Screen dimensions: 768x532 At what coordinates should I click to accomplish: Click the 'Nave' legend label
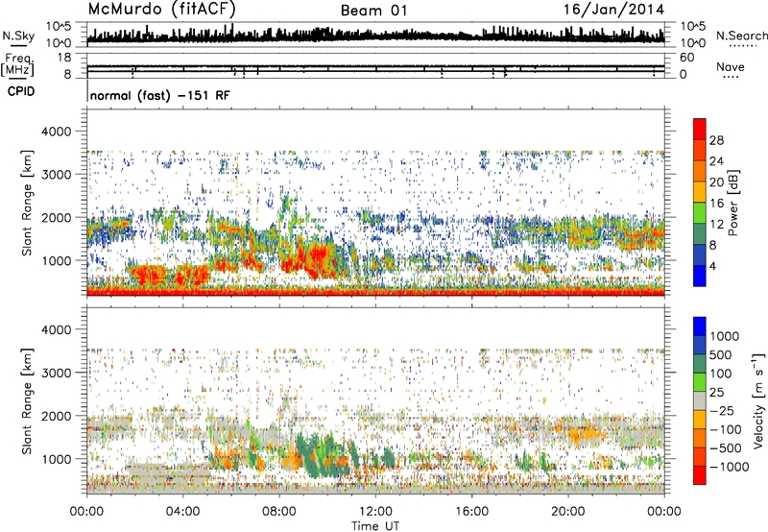(730, 66)
